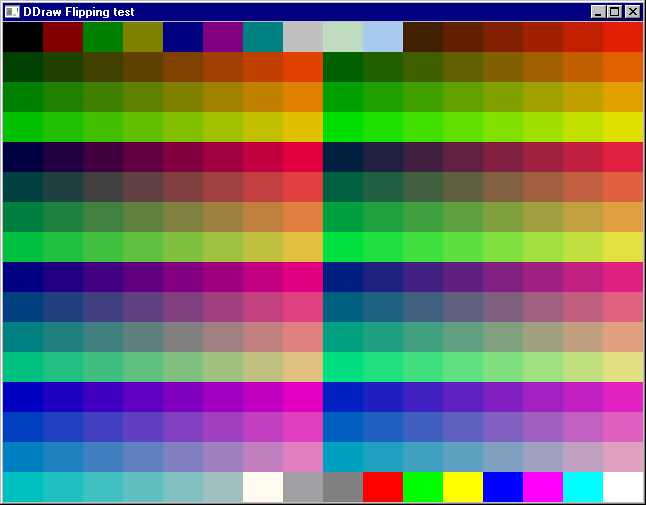The width and height of the screenshot is (646, 505).
Task: Select the bright lime green swatch in bottom row
Action: [422, 487]
